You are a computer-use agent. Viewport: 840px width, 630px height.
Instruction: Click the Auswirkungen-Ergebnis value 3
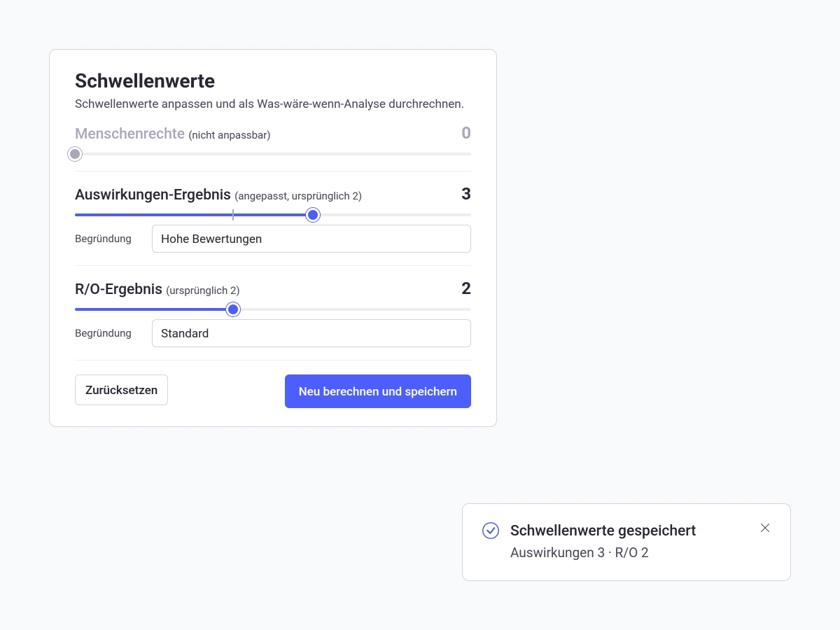[466, 194]
